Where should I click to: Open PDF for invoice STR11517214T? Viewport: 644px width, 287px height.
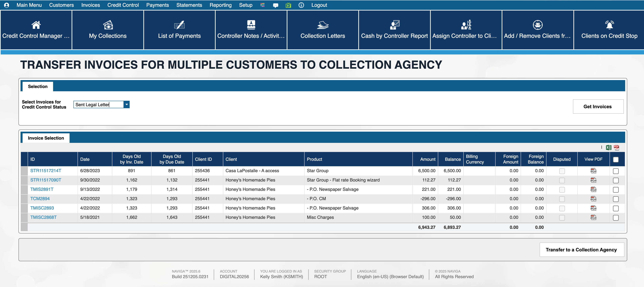click(593, 171)
